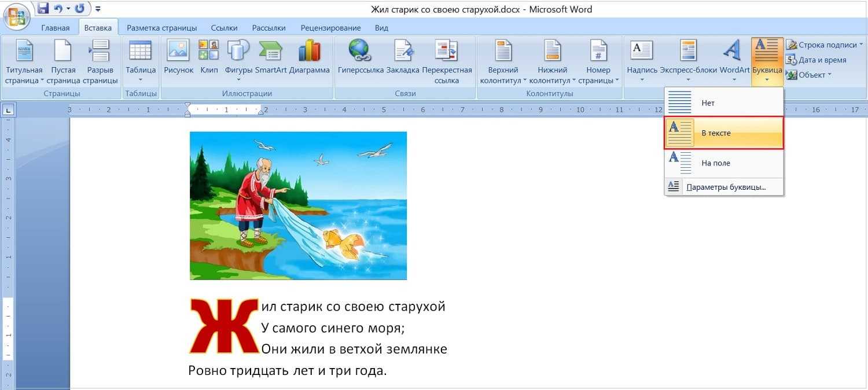Insert a bookmark using Закладка
This screenshot has height=390, width=868.
pyautogui.click(x=402, y=58)
